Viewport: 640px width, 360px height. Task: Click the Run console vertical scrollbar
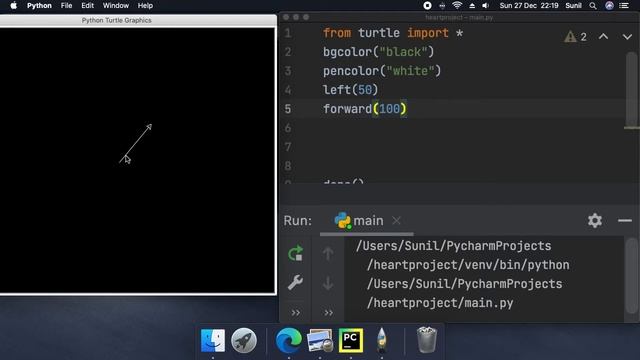[x=632, y=276]
